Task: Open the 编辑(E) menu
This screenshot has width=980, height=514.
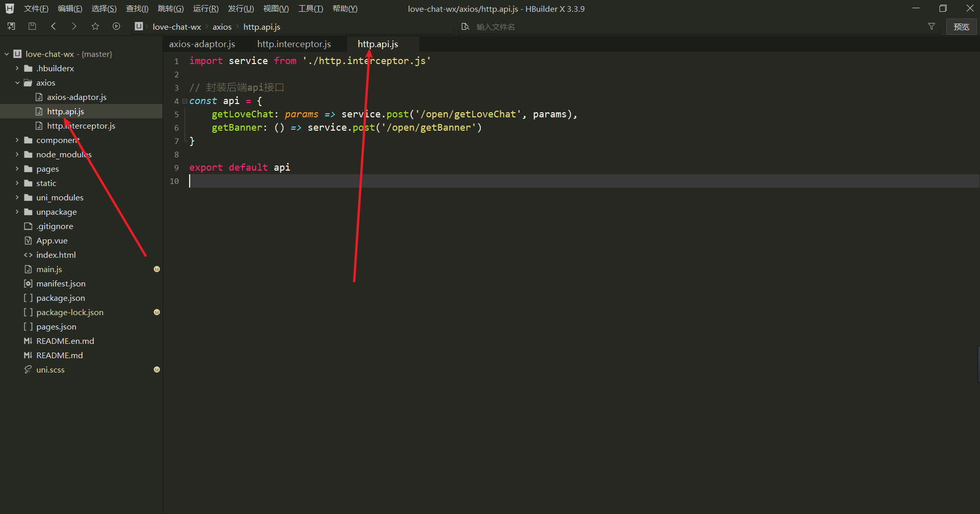Action: [x=70, y=9]
